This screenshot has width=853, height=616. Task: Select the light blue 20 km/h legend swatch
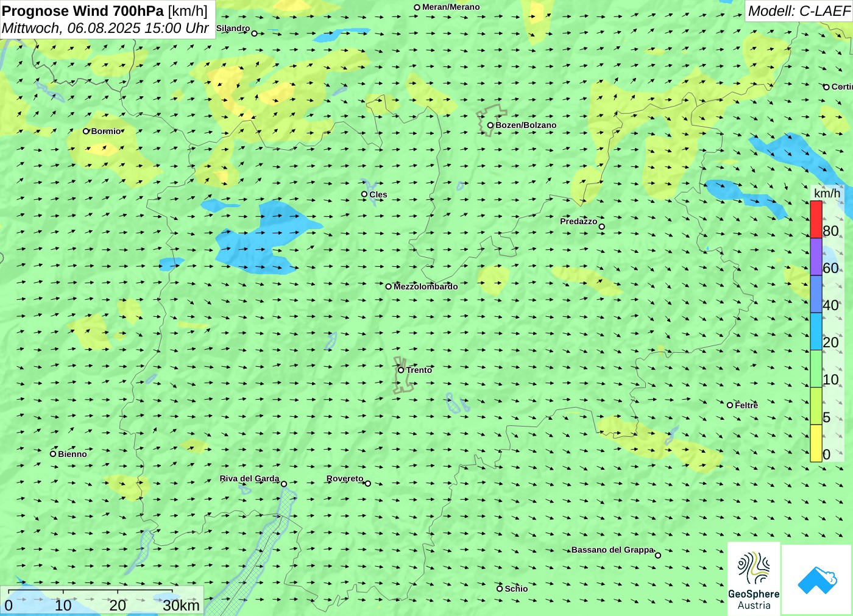(x=816, y=331)
